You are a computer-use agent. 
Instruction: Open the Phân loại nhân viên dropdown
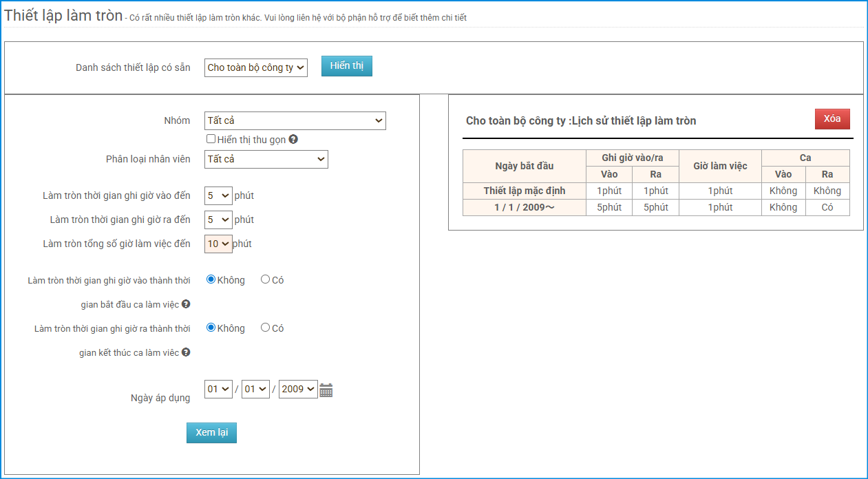point(266,159)
